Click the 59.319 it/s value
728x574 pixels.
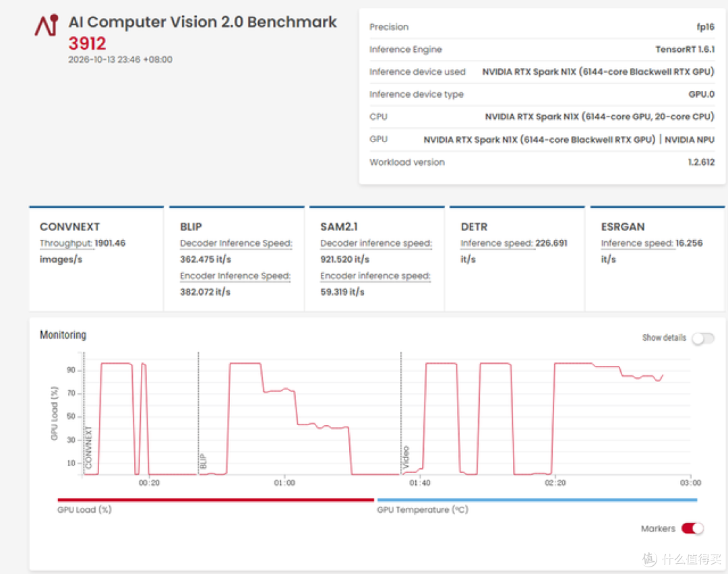coord(342,292)
